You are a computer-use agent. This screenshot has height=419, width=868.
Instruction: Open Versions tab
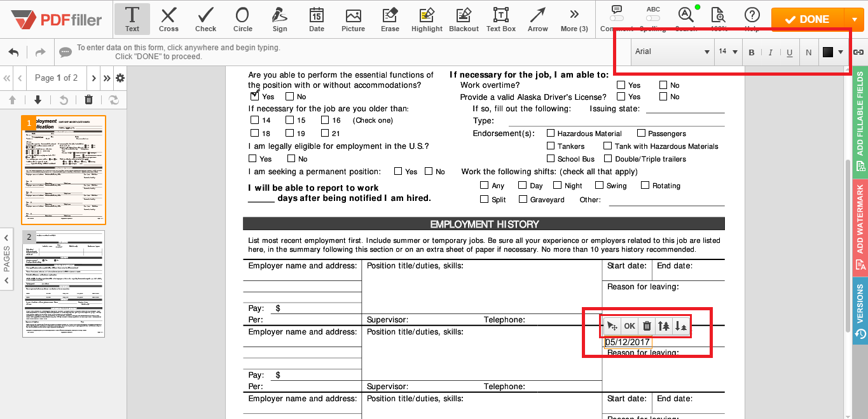(x=860, y=311)
